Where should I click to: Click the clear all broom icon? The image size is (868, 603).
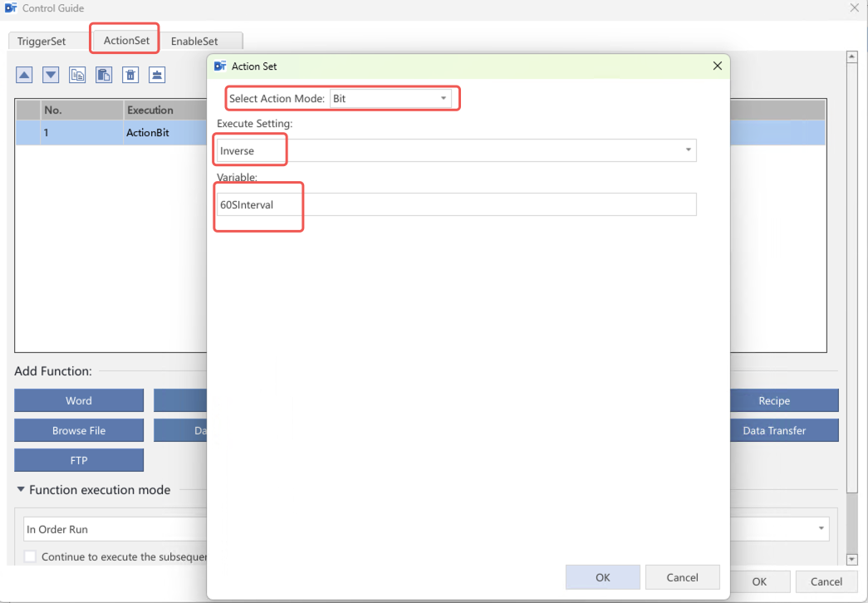tap(157, 75)
